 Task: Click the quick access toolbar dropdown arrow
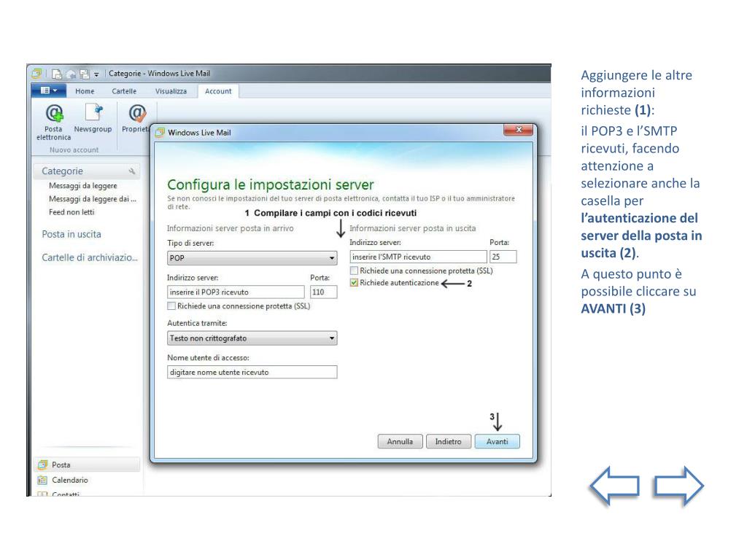(x=96, y=74)
